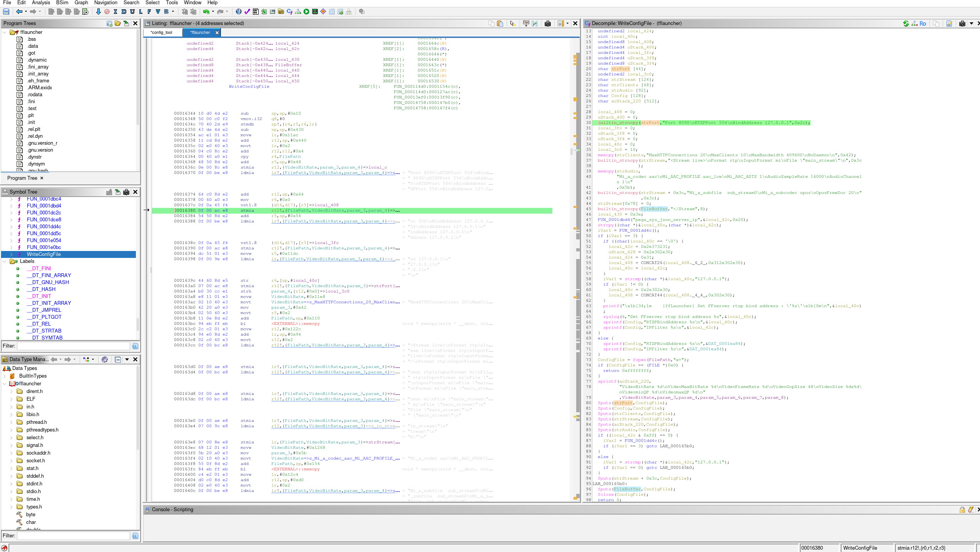
Task: Expand the BuiltInTypes node
Action: click(x=5, y=376)
